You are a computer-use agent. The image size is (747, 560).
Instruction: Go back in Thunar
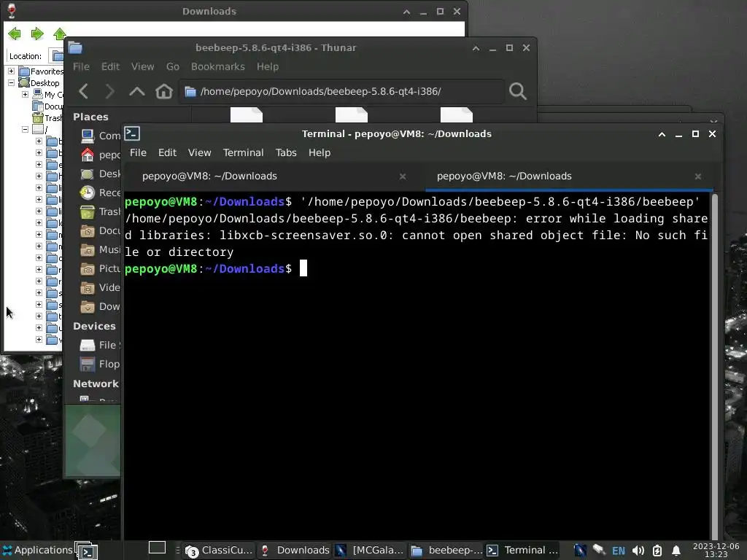point(83,91)
